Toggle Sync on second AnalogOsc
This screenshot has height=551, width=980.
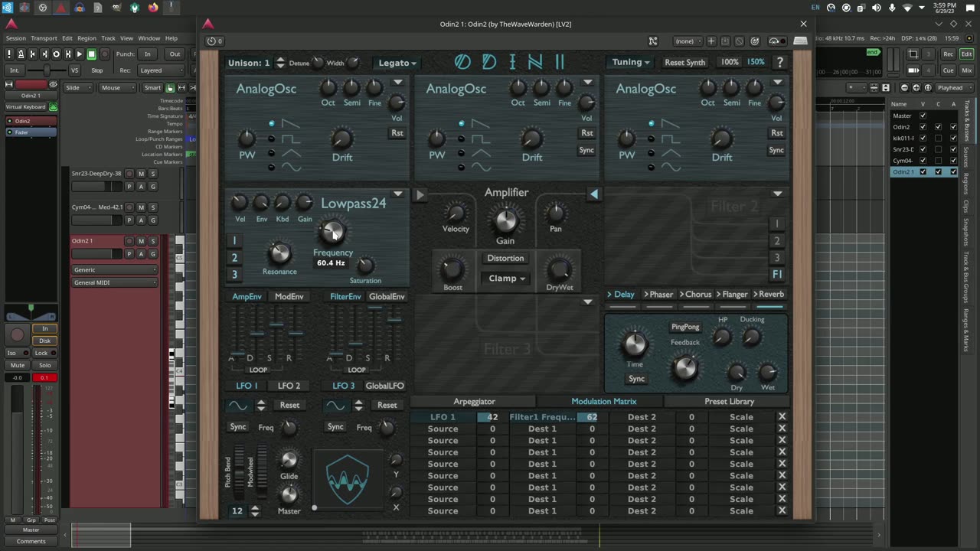tap(586, 150)
